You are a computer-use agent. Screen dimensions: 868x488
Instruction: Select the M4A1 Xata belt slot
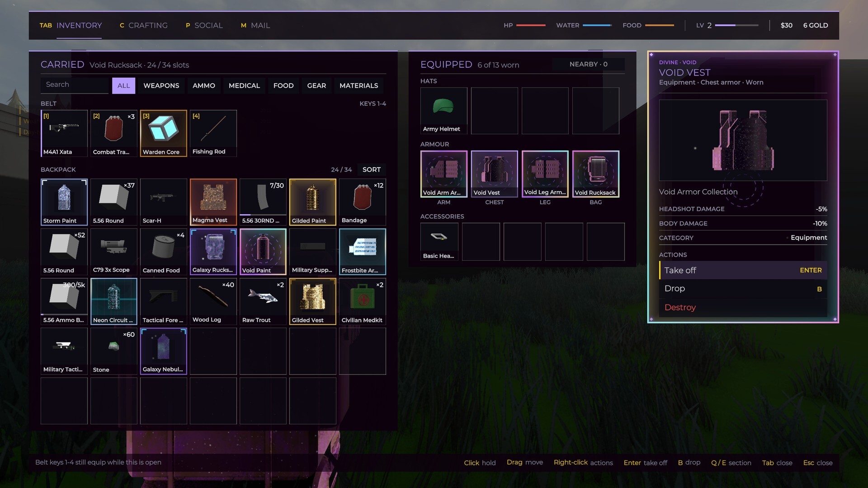[x=64, y=133]
